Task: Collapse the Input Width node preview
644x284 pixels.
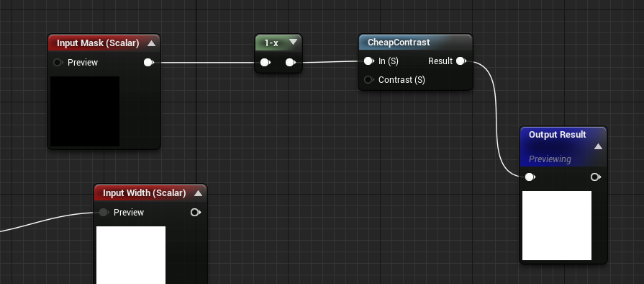Action: 198,193
